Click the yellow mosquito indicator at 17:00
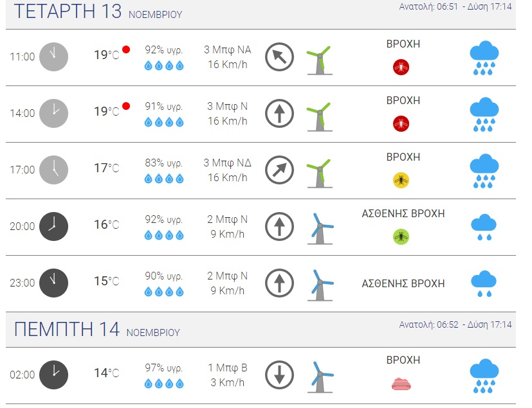Image resolution: width=532 pixels, height=408 pixels. click(x=401, y=180)
